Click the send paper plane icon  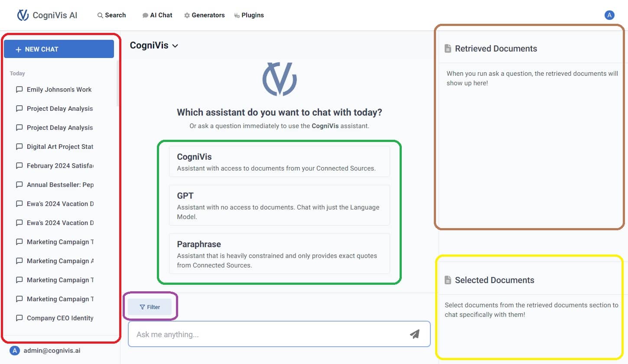(415, 334)
